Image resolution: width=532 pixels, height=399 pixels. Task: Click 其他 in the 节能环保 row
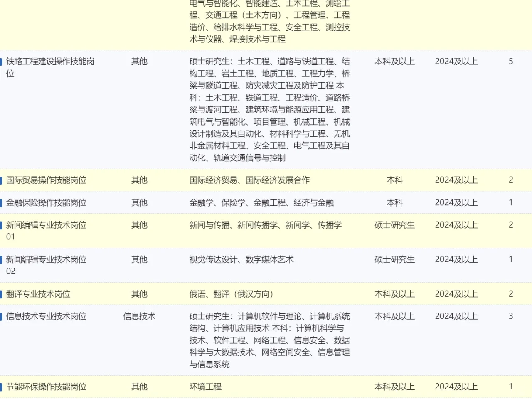coord(139,387)
